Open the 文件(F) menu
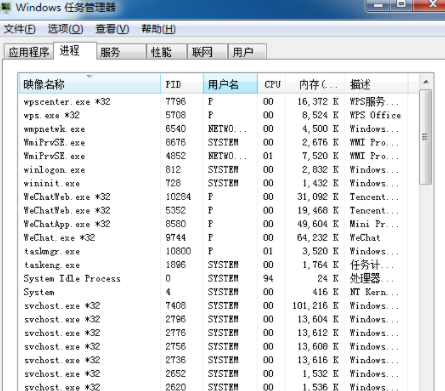 coord(19,29)
